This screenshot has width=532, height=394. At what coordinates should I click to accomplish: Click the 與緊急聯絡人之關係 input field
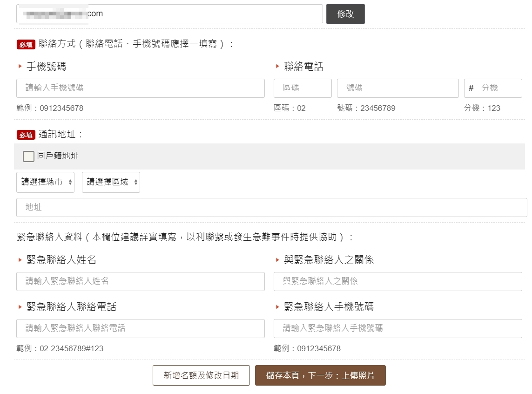[397, 281]
